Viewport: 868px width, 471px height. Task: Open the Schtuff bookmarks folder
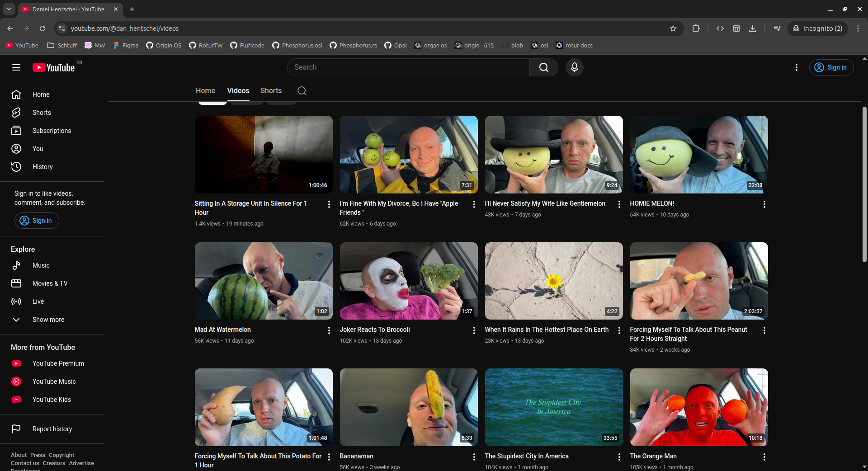click(62, 45)
